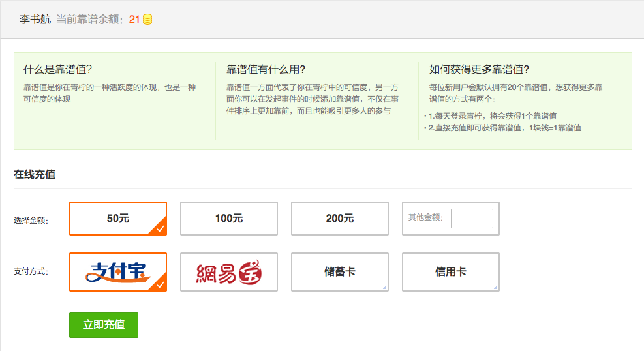Click the 选择金额 label
The image size is (644, 351).
[x=31, y=221]
